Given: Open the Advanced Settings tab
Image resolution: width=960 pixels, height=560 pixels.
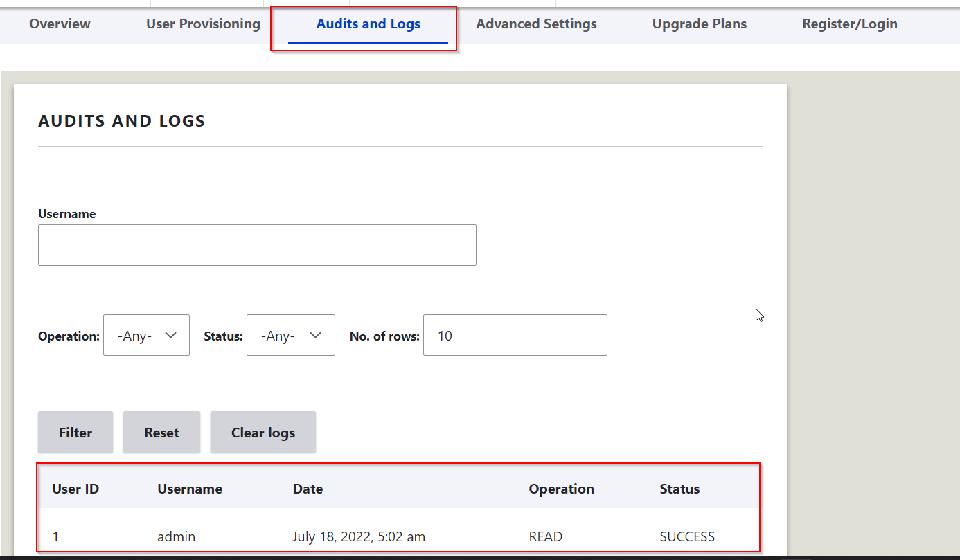Looking at the screenshot, I should coord(536,24).
